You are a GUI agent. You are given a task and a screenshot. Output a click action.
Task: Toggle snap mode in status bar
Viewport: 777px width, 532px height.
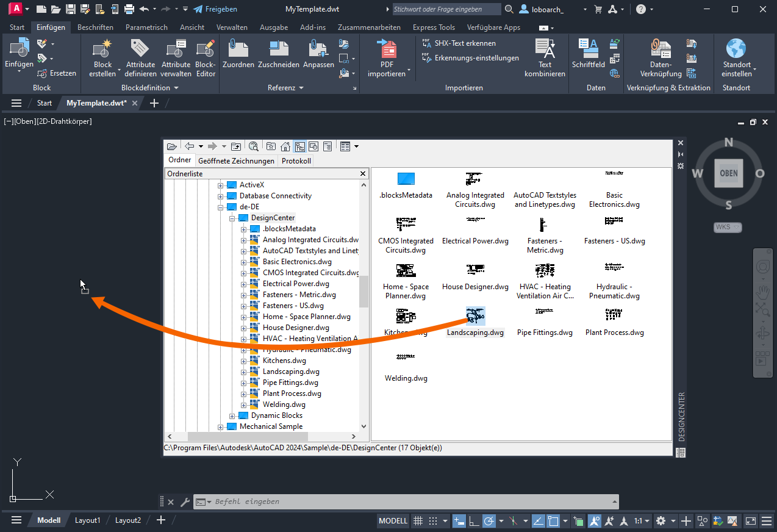coord(432,521)
